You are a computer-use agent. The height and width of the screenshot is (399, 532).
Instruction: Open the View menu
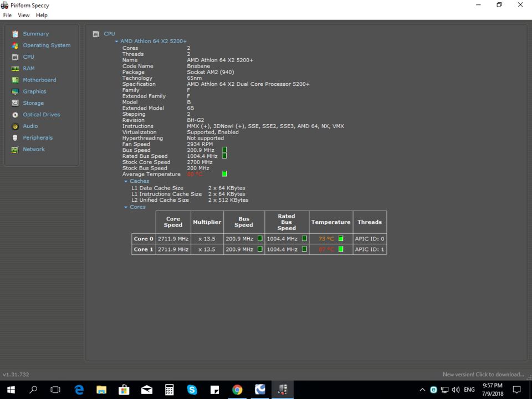[24, 16]
